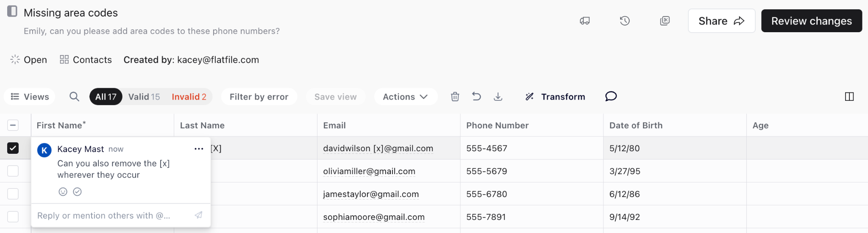Viewport: 868px width, 233px height.
Task: Click the Review changes button
Action: click(x=811, y=21)
